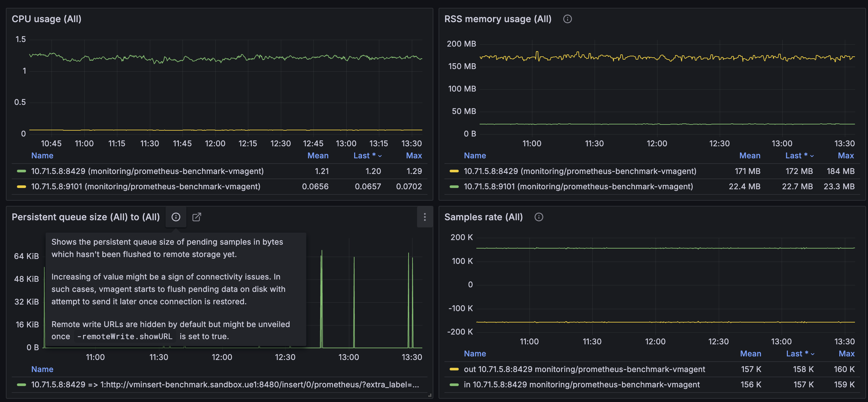Sort Samples rate legend by Last column
The width and height of the screenshot is (868, 402).
coord(800,354)
